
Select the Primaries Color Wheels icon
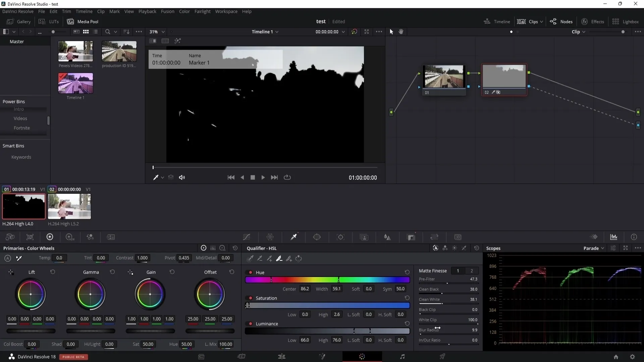[50, 237]
